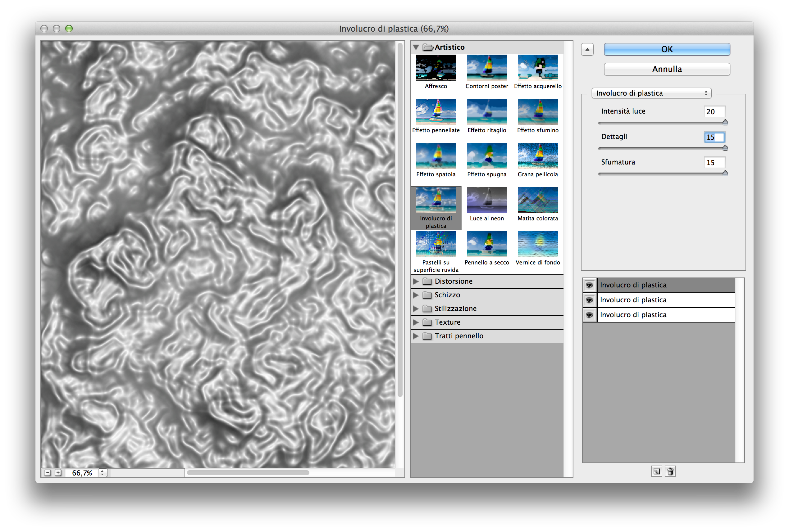Expand the Distorsione filter folder

coord(416,281)
